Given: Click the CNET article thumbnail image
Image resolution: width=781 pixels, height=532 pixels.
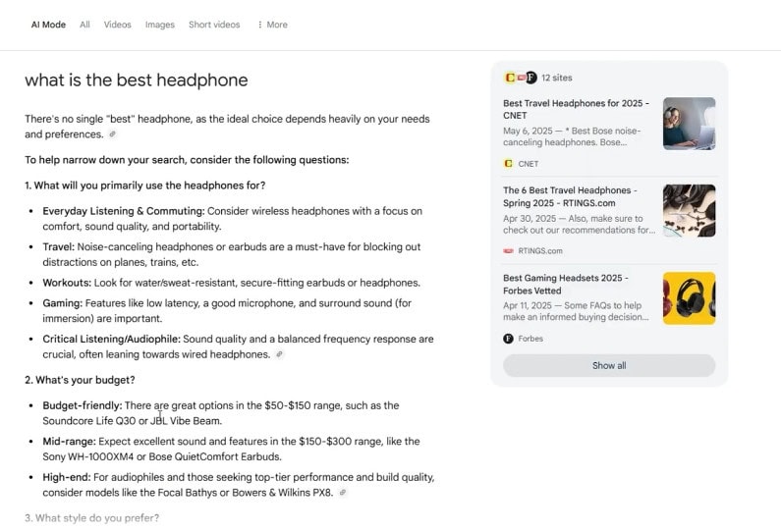Looking at the screenshot, I should [689, 124].
